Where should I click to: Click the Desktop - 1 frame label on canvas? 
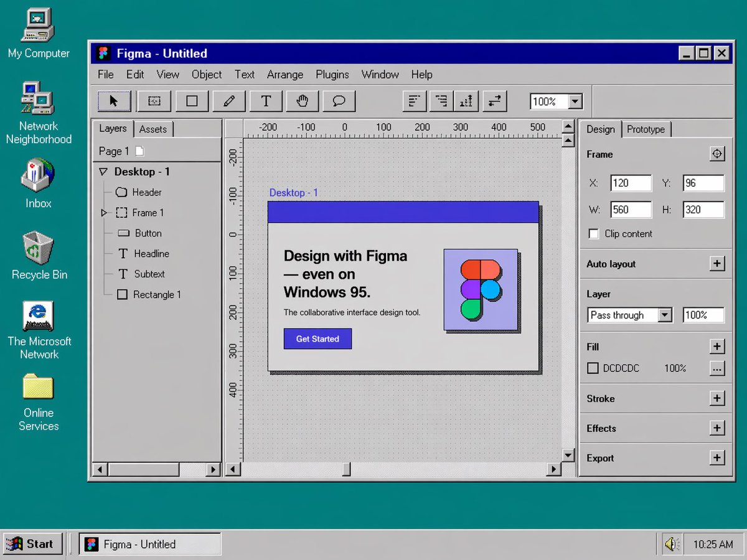[x=293, y=193]
